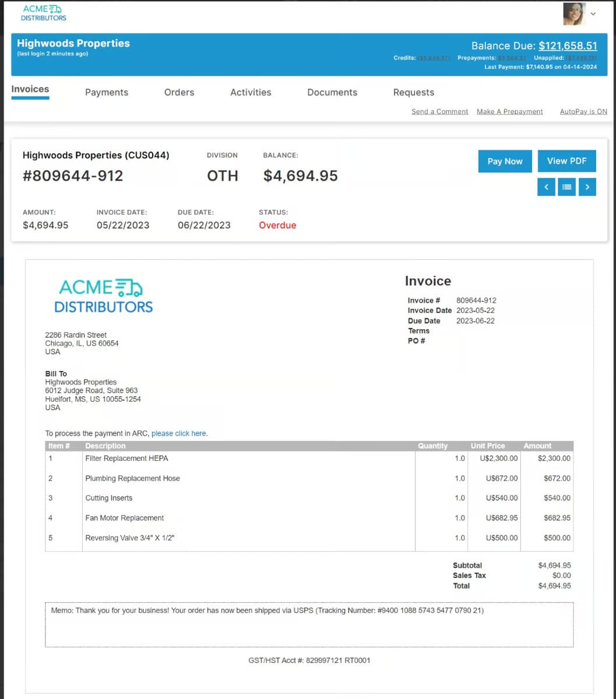The width and height of the screenshot is (616, 699).
Task: Go to the previous invoice arrow
Action: pyautogui.click(x=546, y=187)
